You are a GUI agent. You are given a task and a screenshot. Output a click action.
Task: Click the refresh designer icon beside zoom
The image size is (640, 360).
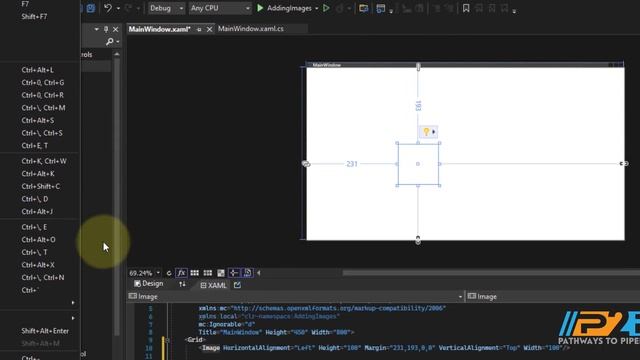[x=169, y=273]
